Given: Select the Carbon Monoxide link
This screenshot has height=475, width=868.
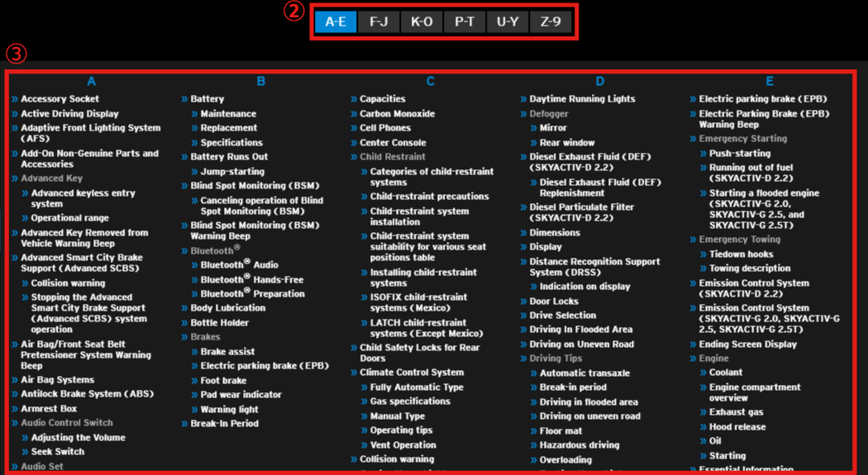Looking at the screenshot, I should point(397,114).
